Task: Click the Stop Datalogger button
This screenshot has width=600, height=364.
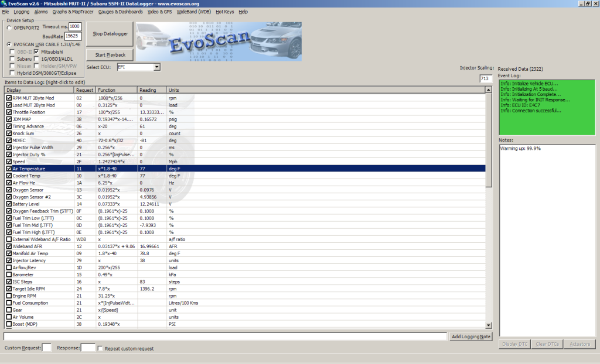Action: click(x=110, y=33)
